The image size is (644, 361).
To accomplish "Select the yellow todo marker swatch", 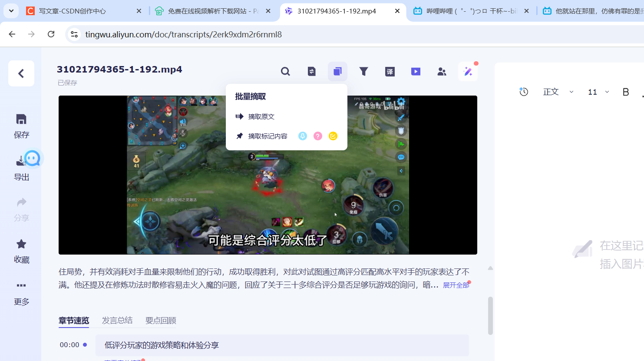I will pyautogui.click(x=333, y=136).
